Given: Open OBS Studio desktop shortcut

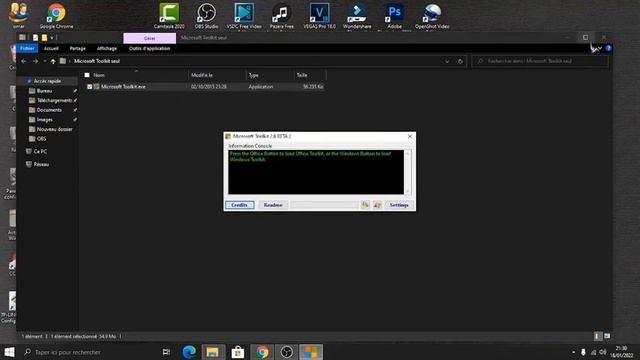Looking at the screenshot, I should click(206, 16).
